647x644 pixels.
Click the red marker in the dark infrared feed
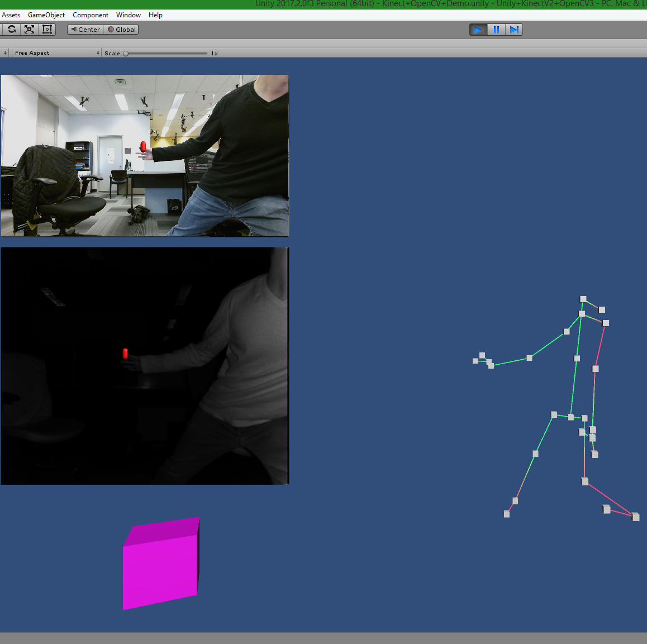click(125, 353)
